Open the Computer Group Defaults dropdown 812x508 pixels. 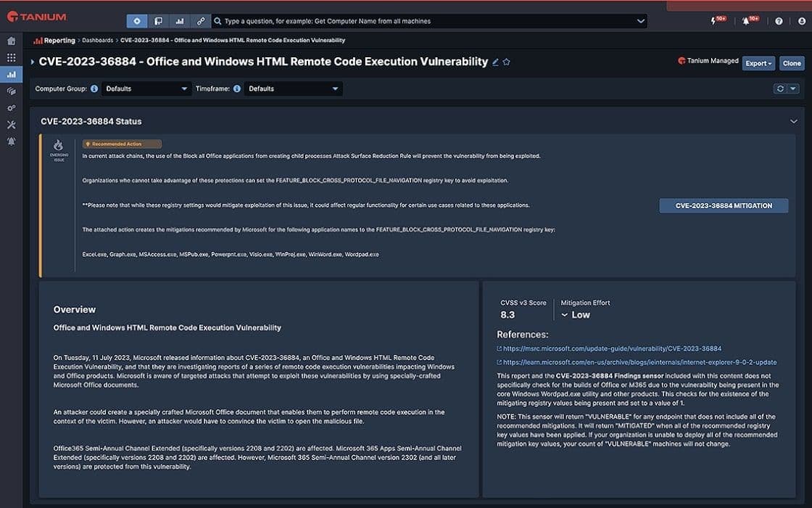click(146, 89)
